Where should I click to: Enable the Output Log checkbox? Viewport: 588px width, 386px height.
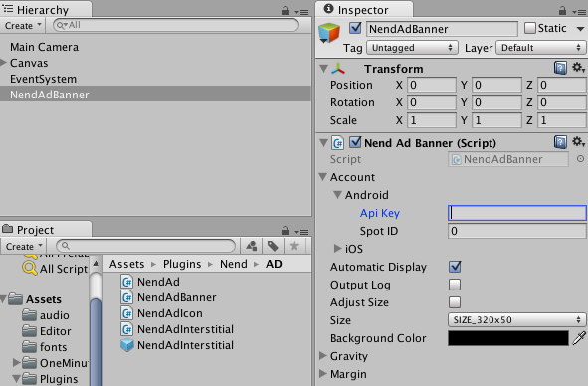[455, 285]
